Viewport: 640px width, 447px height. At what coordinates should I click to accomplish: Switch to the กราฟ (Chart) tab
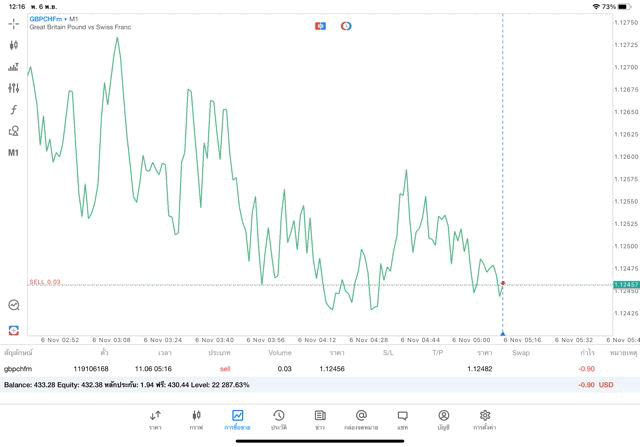click(x=196, y=419)
